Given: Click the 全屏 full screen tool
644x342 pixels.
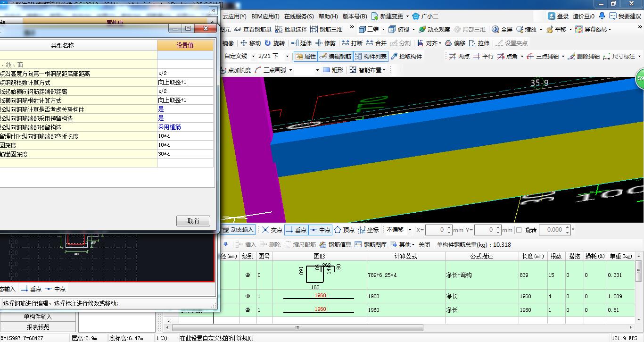Looking at the screenshot, I should coord(502,29).
